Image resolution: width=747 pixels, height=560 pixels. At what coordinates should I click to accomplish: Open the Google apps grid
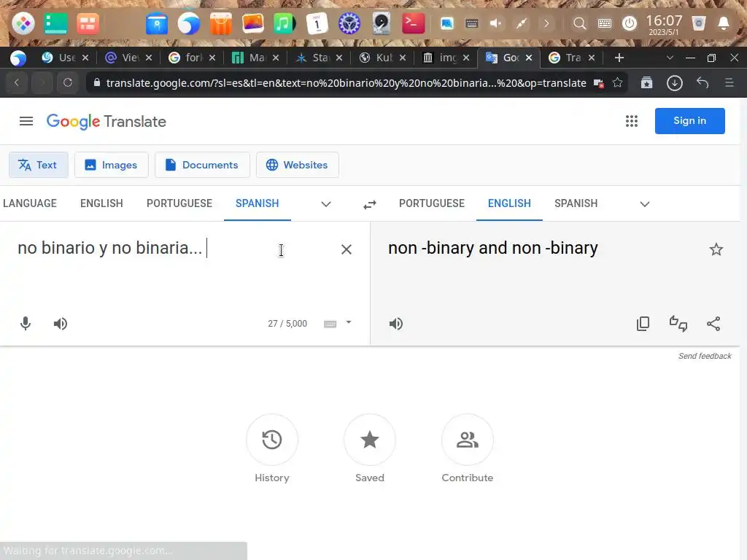[632, 121]
